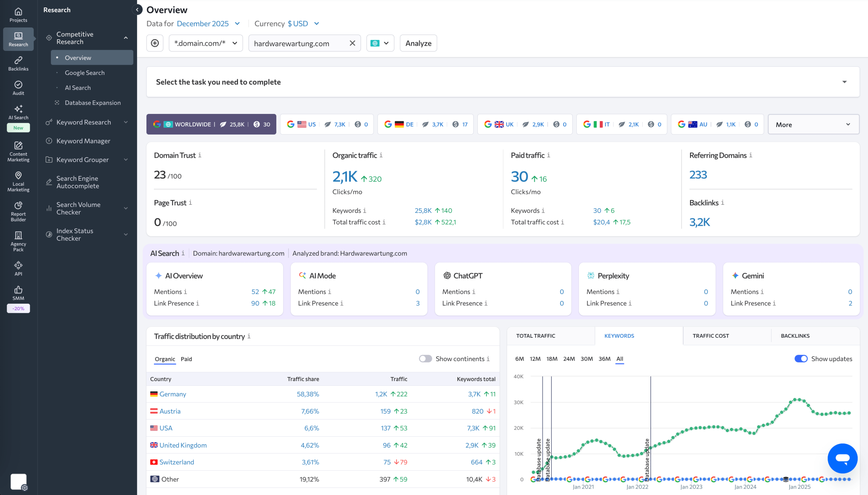Turn off the Show updates toggle

[x=801, y=359]
